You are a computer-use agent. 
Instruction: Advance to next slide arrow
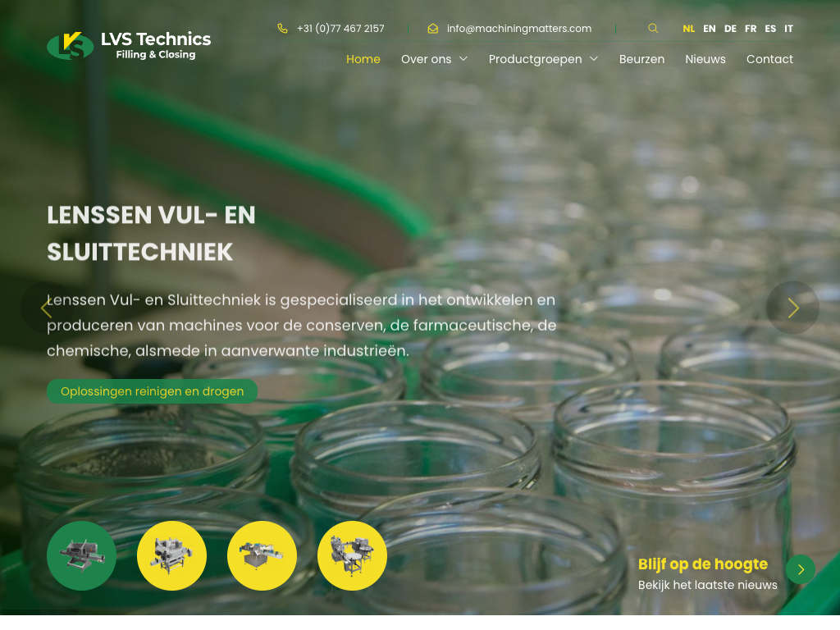click(x=792, y=308)
